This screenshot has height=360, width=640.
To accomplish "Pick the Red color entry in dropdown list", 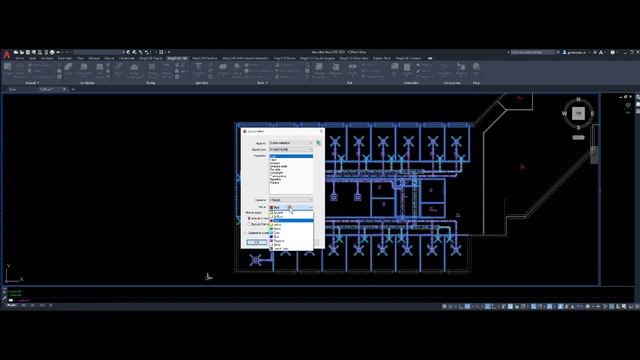I will tap(291, 220).
